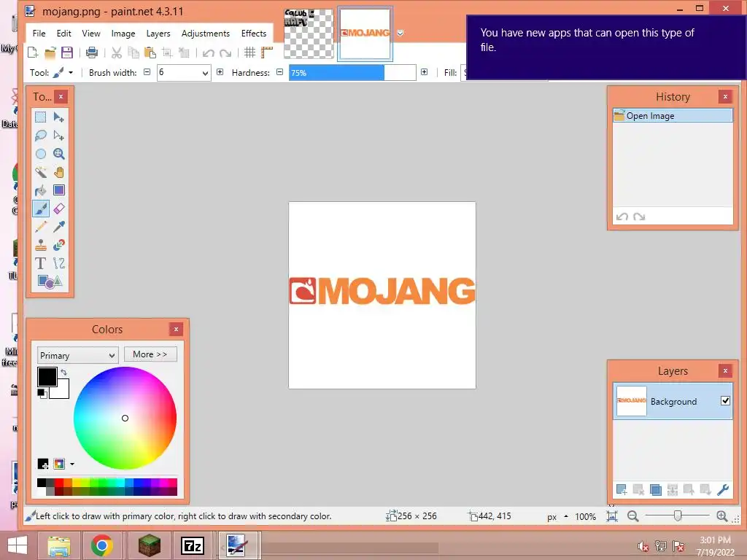Select the Move Selection tool
This screenshot has width=747, height=560.
click(58, 135)
